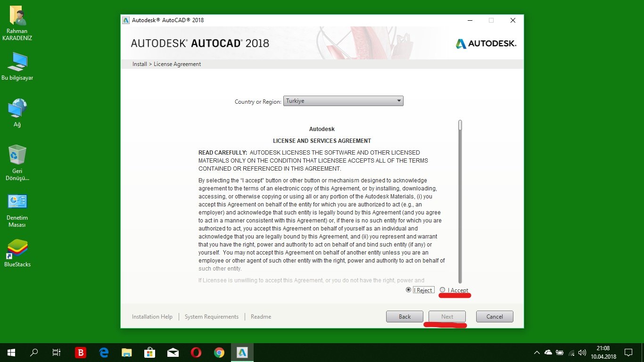Select the I Accept radio button

click(x=442, y=290)
